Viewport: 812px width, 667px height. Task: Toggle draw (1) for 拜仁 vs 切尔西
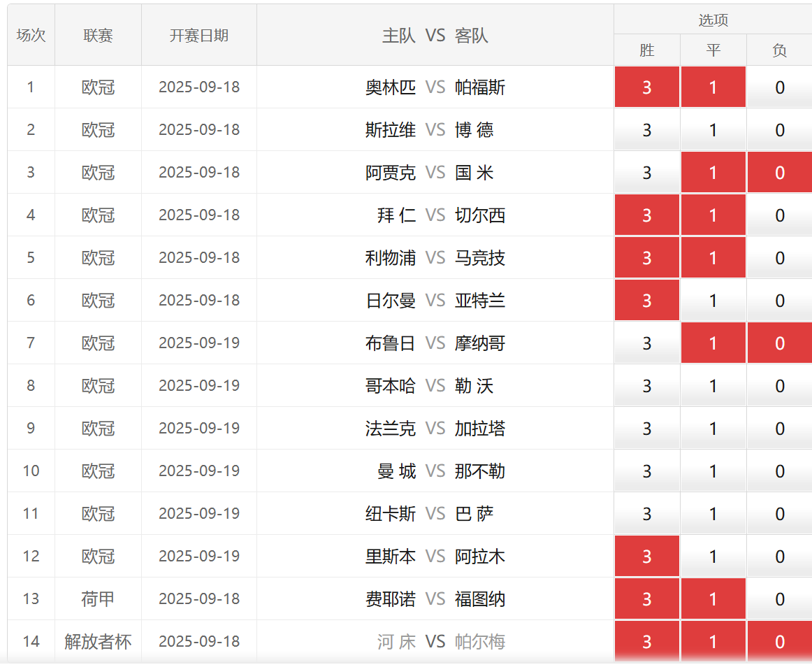tap(713, 215)
